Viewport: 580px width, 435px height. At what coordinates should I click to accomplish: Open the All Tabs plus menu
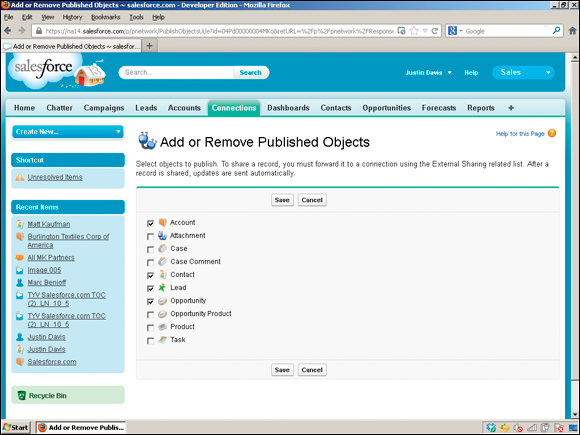[x=511, y=108]
